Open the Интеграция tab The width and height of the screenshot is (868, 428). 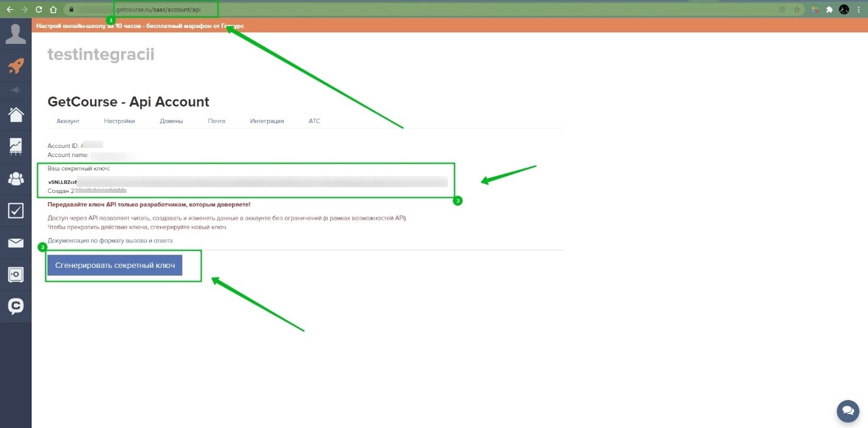pos(267,121)
